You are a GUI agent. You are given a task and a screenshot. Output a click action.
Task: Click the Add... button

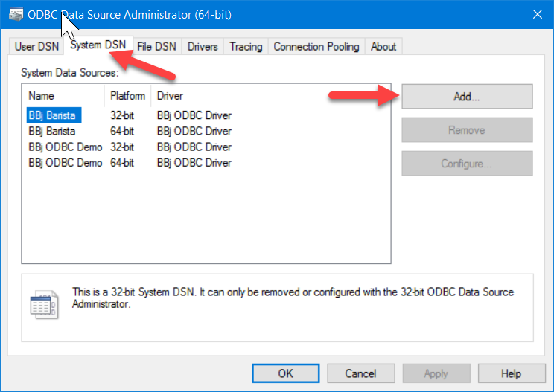click(467, 96)
